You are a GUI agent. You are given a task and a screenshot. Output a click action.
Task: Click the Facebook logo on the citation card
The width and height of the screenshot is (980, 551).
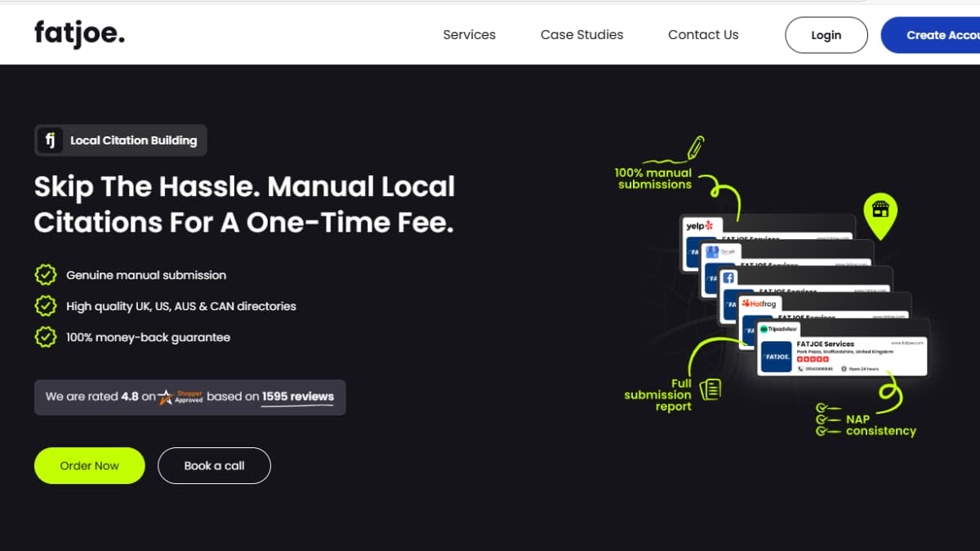pos(728,278)
